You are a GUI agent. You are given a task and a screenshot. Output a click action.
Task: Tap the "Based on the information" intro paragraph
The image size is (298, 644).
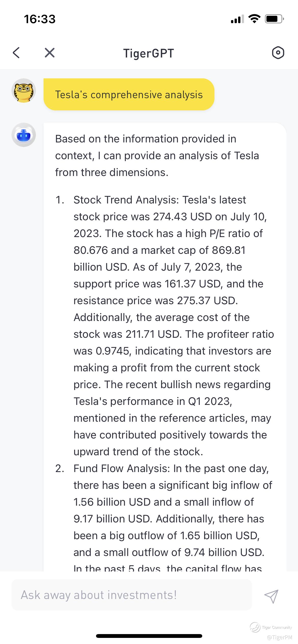point(157,156)
